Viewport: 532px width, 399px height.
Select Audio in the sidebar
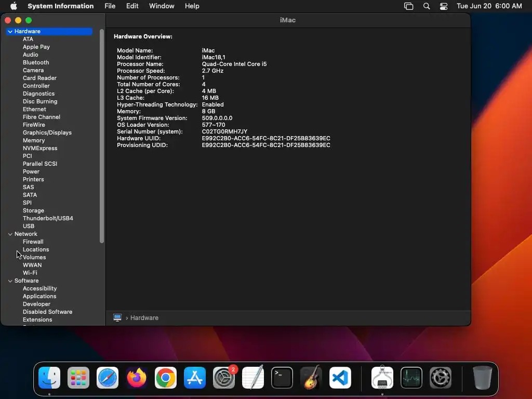(31, 55)
